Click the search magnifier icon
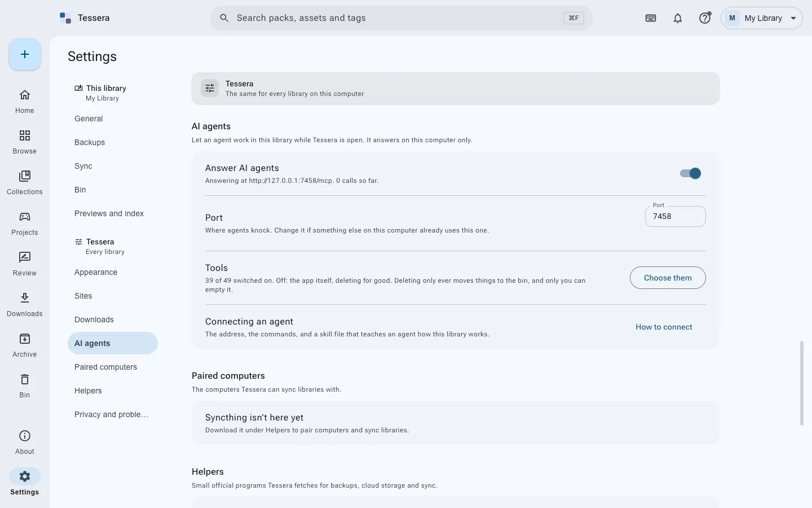The image size is (812, 508). 224,18
